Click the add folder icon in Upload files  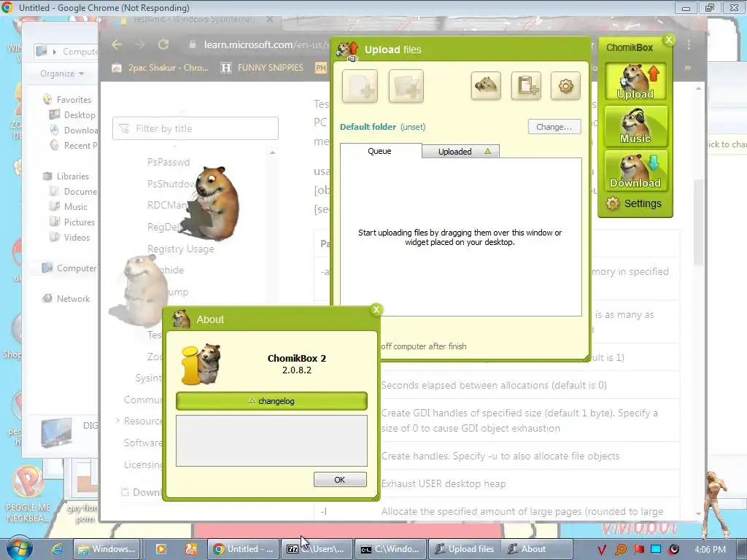coord(406,86)
